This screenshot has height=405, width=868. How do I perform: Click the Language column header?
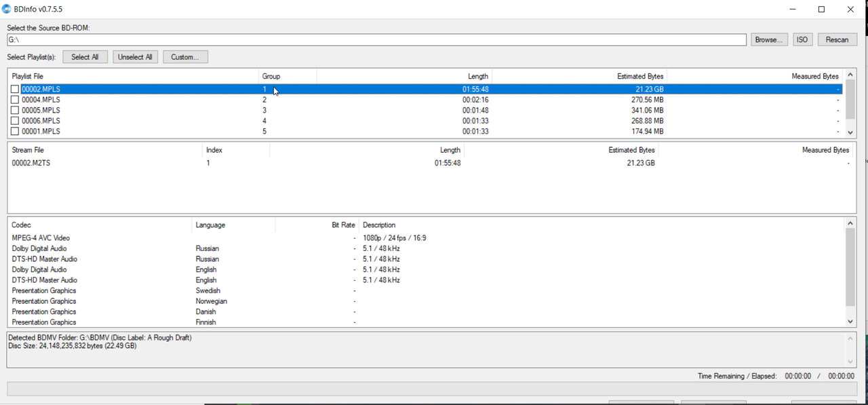233,225
